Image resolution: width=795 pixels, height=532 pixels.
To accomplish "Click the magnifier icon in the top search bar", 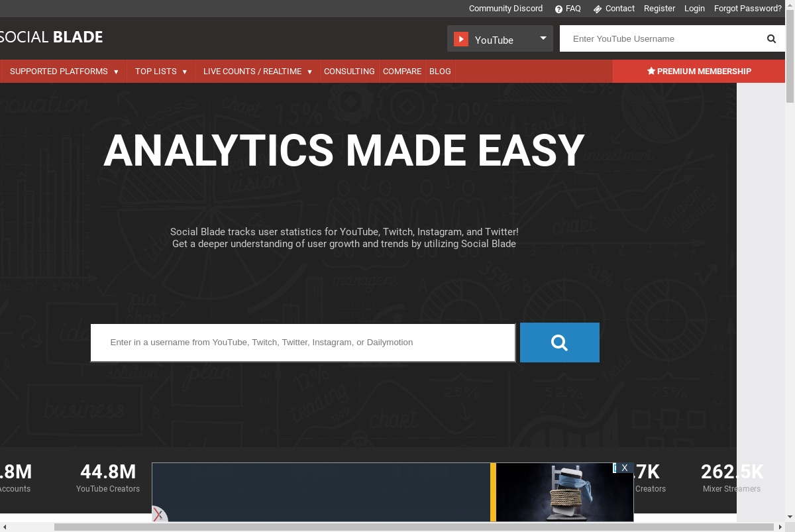I will [x=771, y=38].
